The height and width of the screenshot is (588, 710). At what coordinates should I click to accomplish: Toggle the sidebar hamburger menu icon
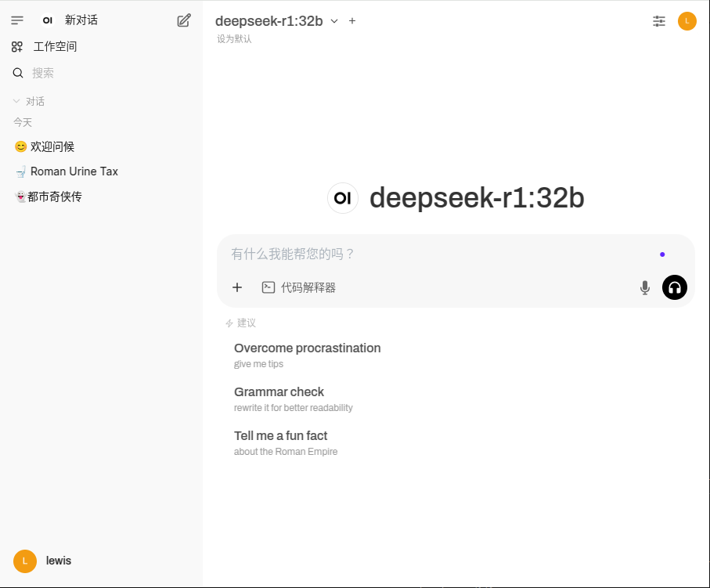coord(17,20)
